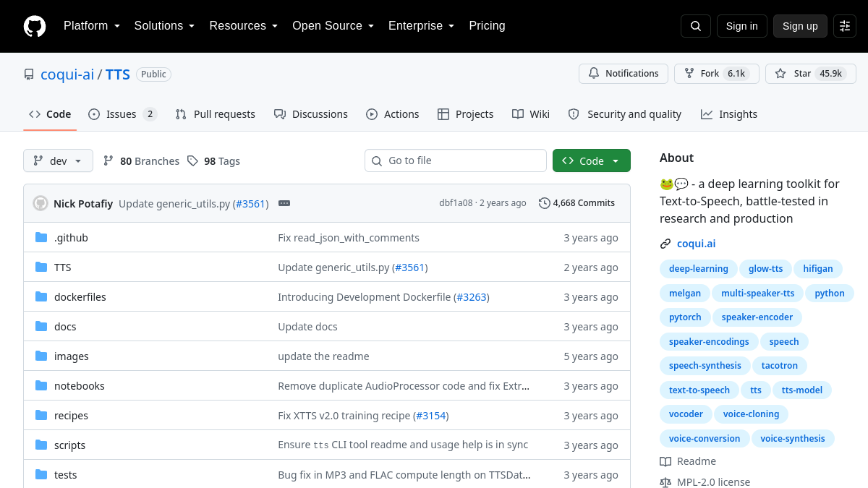Click the link icon beside coqui.ai
The width and height of the screenshot is (868, 488).
tap(665, 244)
